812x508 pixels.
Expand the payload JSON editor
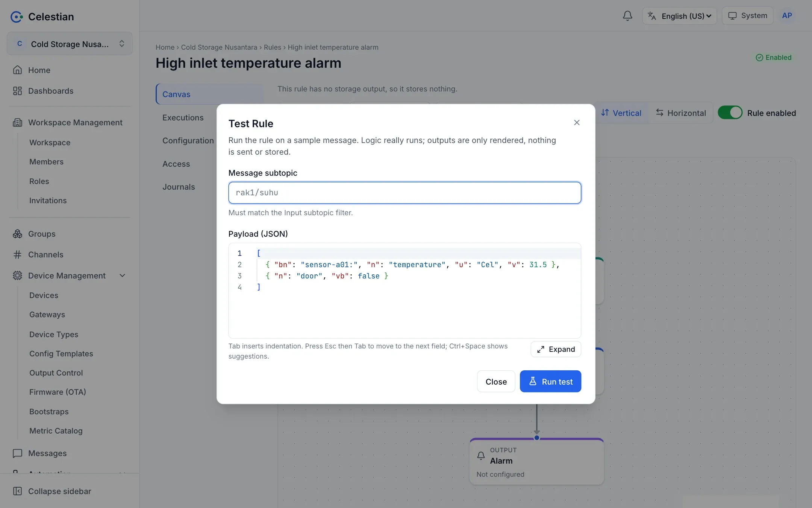(x=556, y=349)
